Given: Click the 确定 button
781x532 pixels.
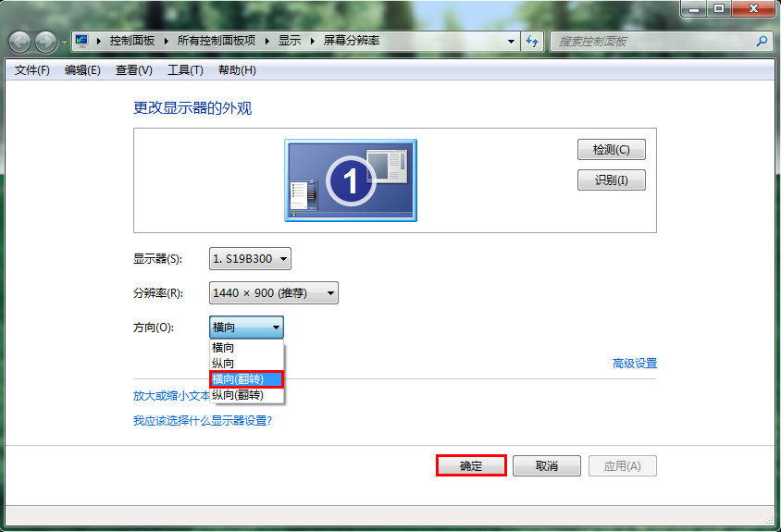Looking at the screenshot, I should 471,465.
